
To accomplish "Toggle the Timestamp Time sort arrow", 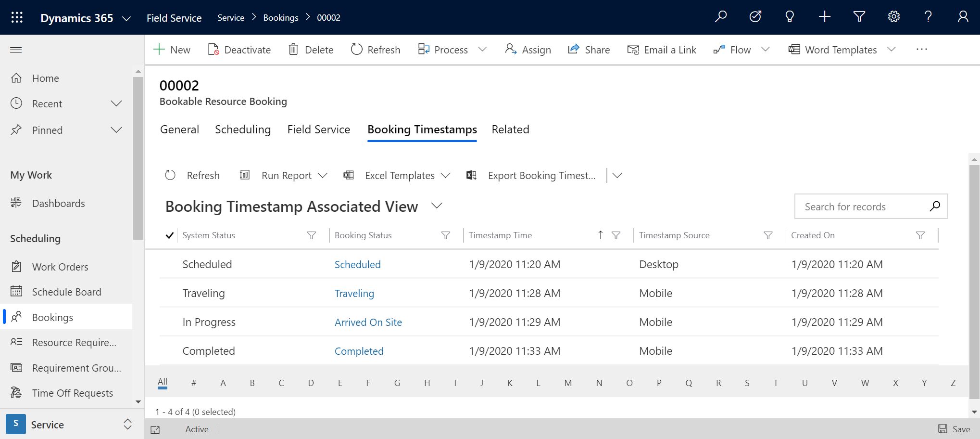I will point(600,235).
